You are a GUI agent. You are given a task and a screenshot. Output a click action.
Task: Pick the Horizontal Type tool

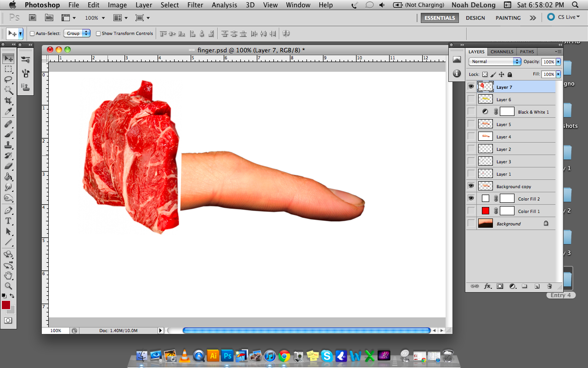[x=8, y=221]
